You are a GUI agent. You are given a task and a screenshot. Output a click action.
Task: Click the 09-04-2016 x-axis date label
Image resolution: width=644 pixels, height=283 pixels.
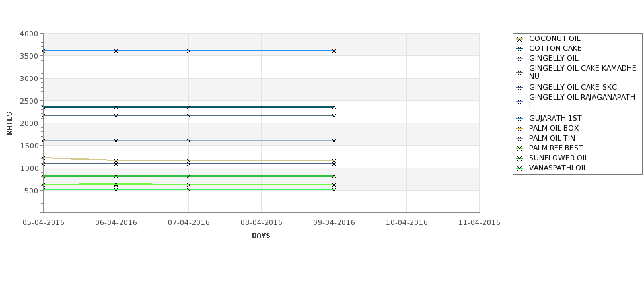click(334, 223)
